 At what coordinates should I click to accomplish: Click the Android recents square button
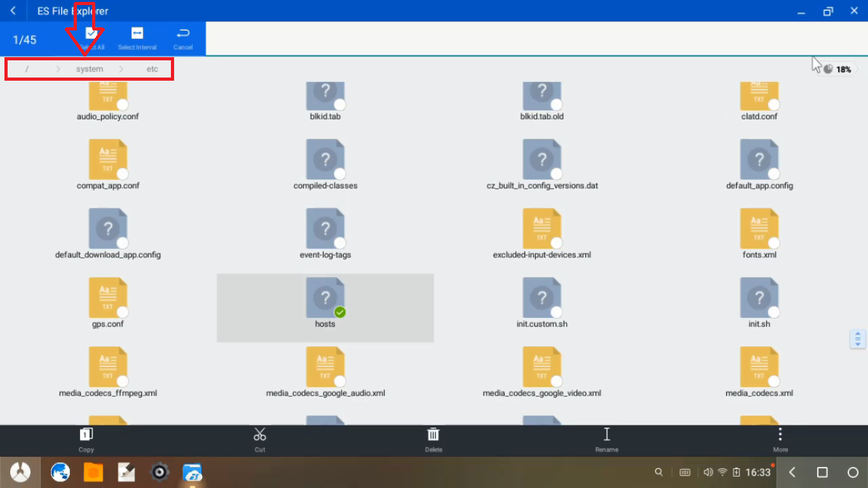tap(822, 472)
